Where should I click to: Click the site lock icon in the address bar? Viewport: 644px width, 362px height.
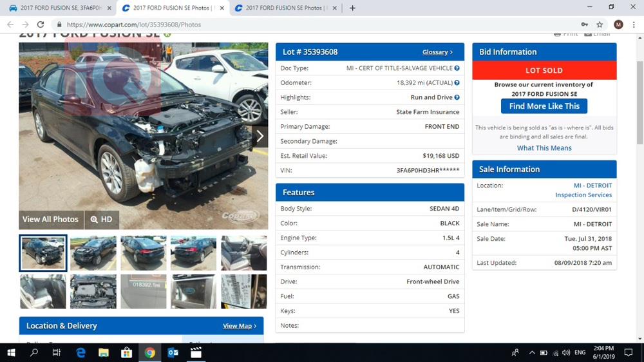tap(59, 24)
